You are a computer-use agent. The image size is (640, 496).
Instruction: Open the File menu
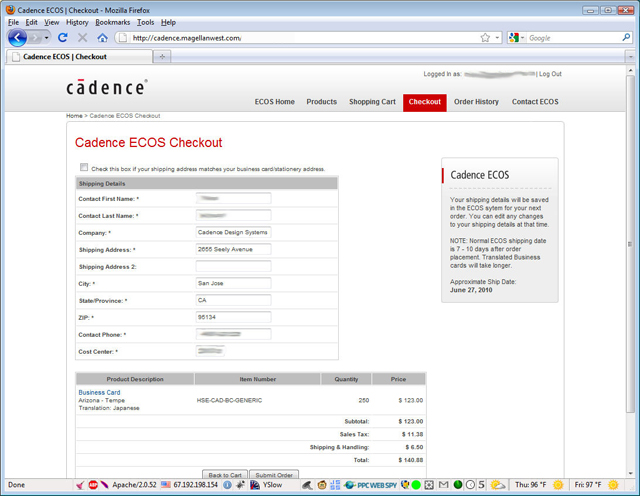pyautogui.click(x=13, y=22)
